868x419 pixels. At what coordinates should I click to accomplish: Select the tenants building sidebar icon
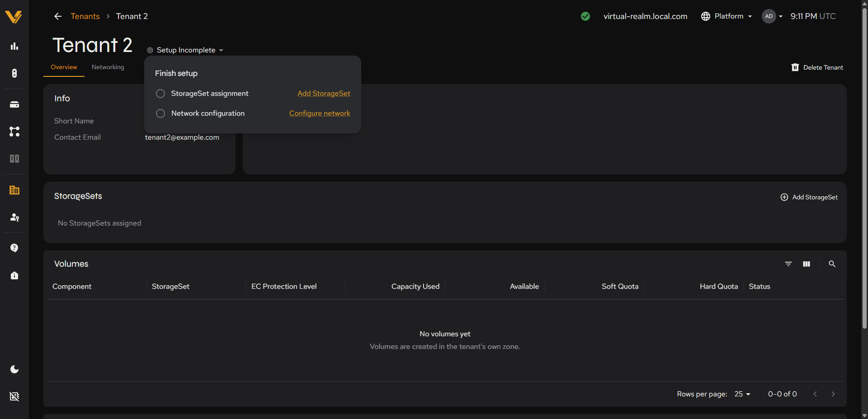point(14,190)
